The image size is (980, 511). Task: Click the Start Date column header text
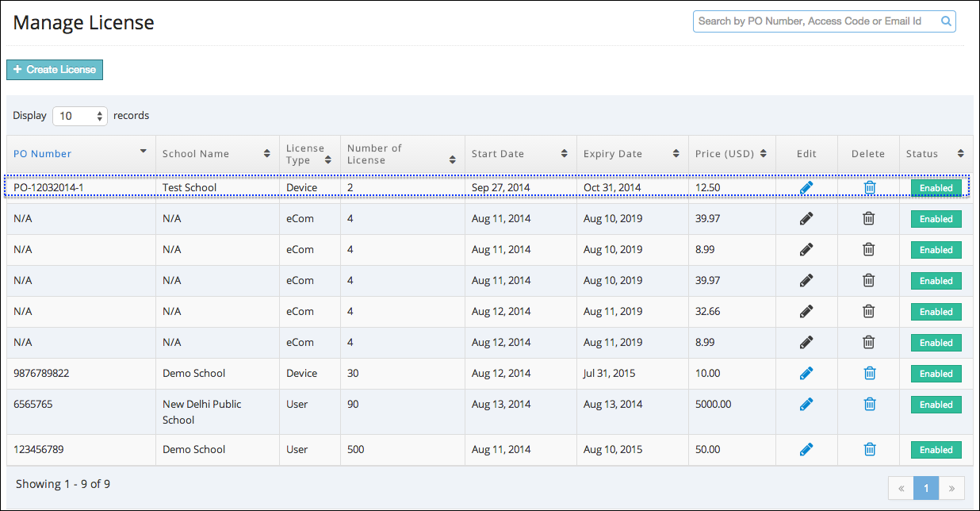point(498,154)
